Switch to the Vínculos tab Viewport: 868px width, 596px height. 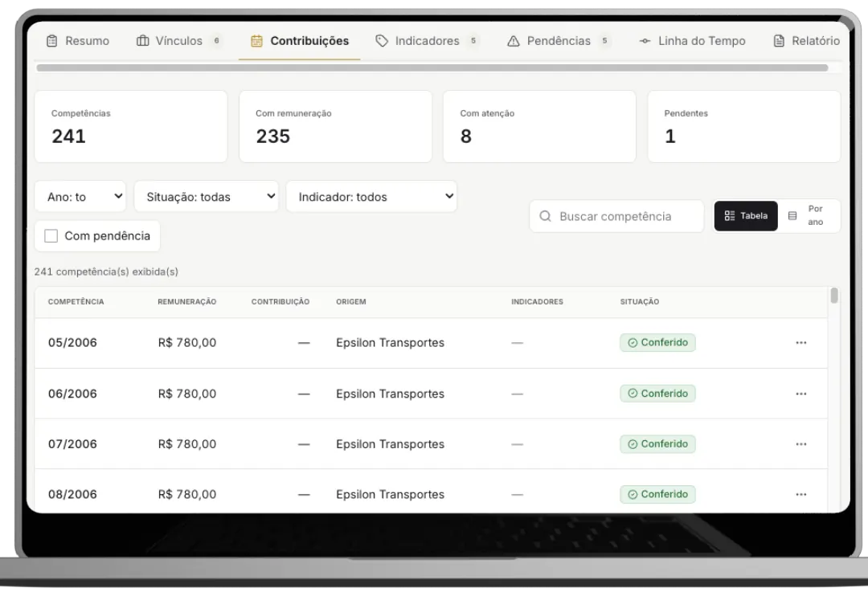[178, 41]
